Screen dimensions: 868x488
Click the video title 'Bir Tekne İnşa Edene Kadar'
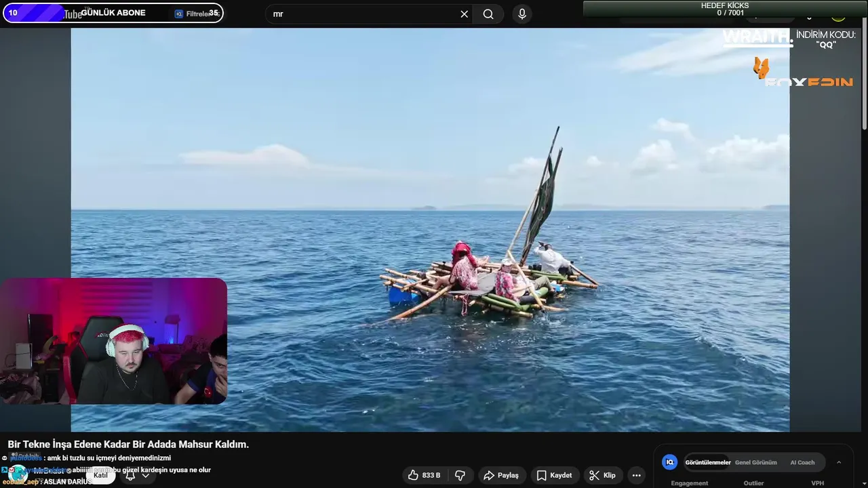point(128,445)
